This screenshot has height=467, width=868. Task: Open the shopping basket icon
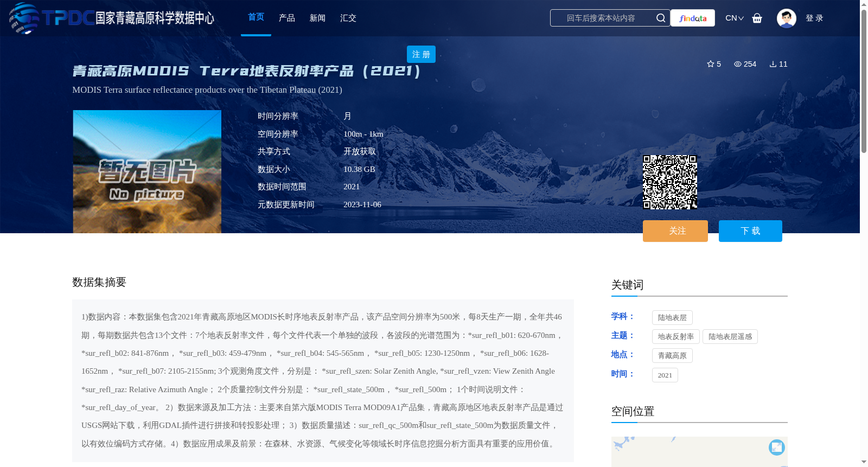pos(757,18)
